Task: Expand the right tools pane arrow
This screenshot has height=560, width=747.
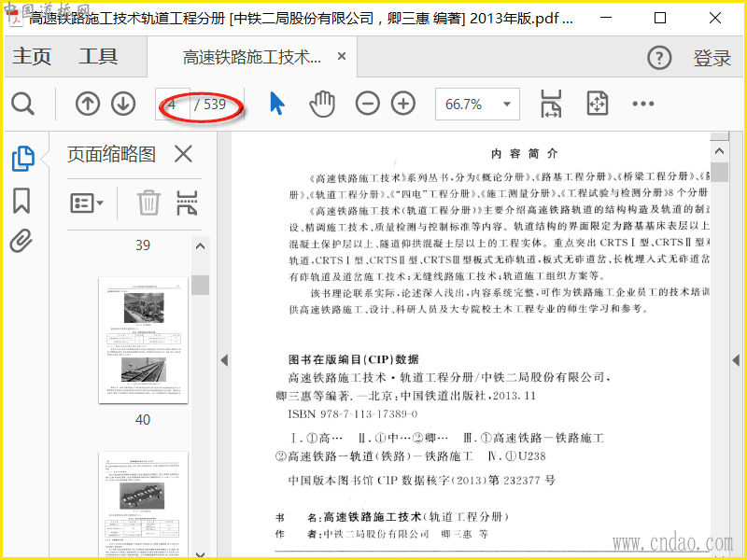Action: tap(736, 360)
